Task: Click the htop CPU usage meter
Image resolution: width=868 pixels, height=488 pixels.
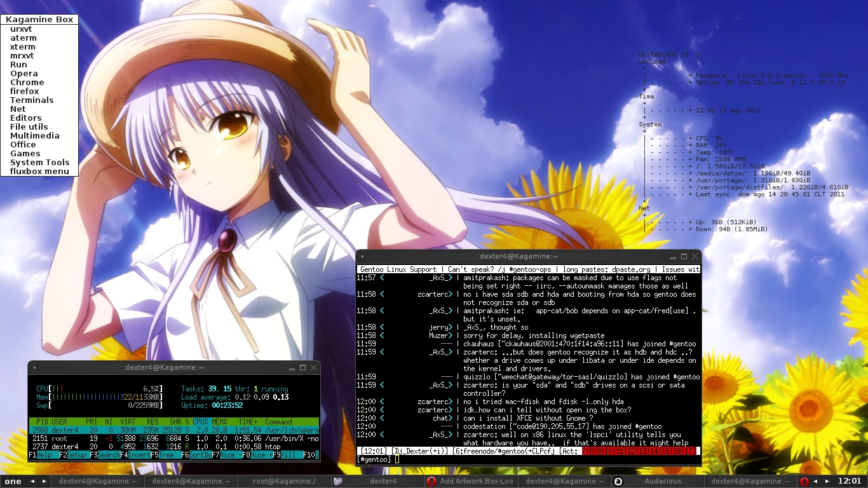Action: point(99,389)
